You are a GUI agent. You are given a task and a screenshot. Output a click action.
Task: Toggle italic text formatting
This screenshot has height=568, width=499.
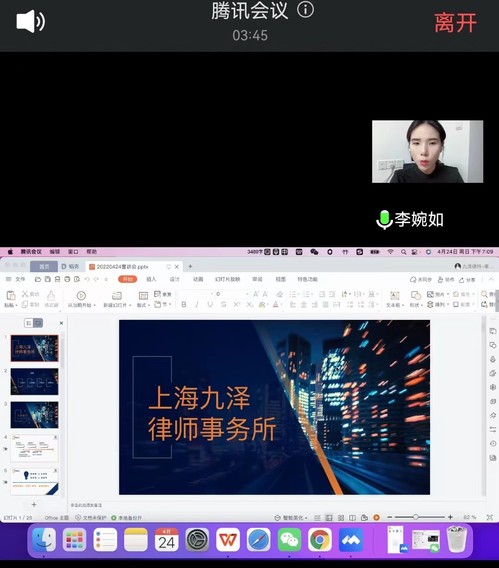[x=197, y=305]
